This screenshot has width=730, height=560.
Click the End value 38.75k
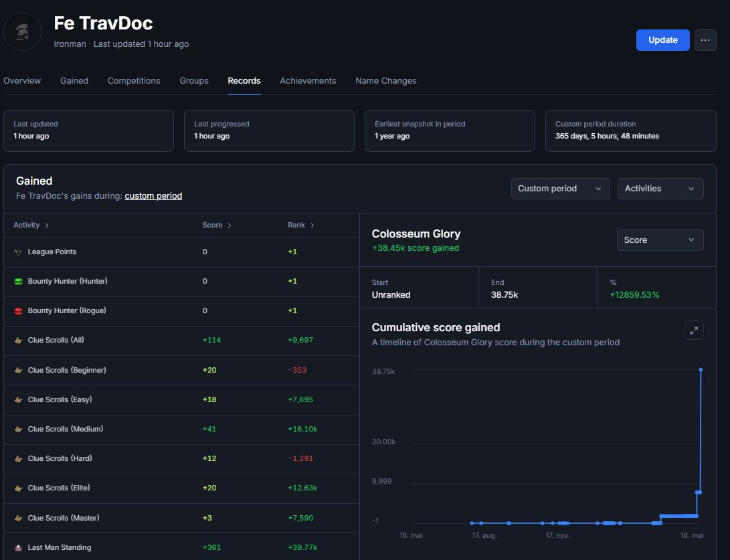click(505, 295)
